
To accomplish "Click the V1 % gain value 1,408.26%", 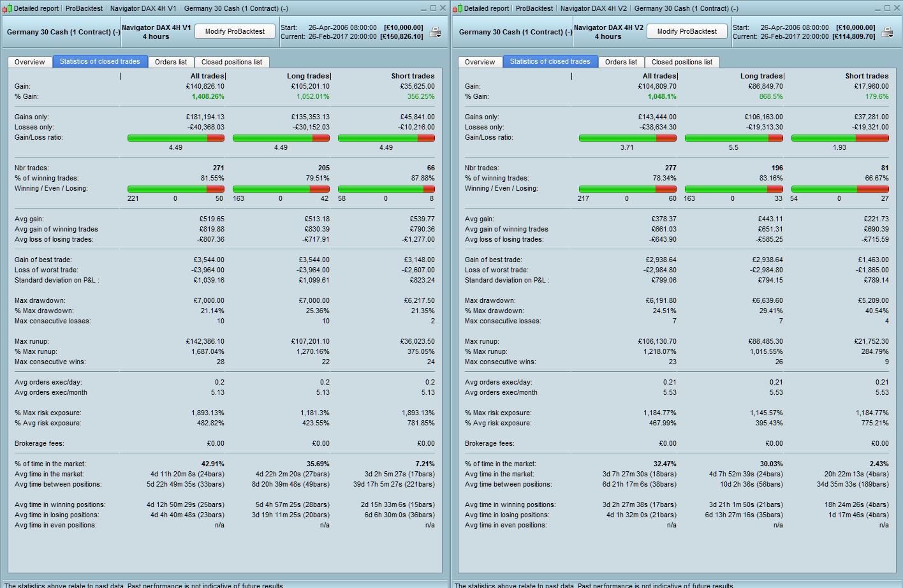I will click(208, 96).
